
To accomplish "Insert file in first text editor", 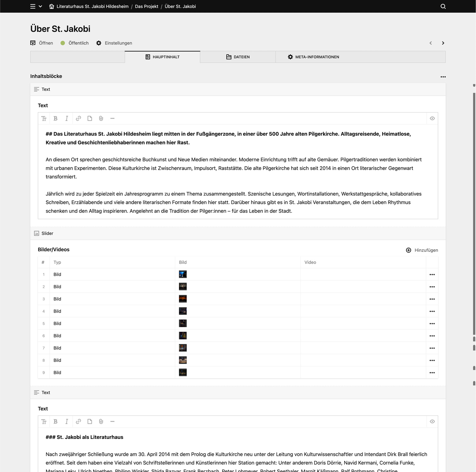I will [90, 119].
